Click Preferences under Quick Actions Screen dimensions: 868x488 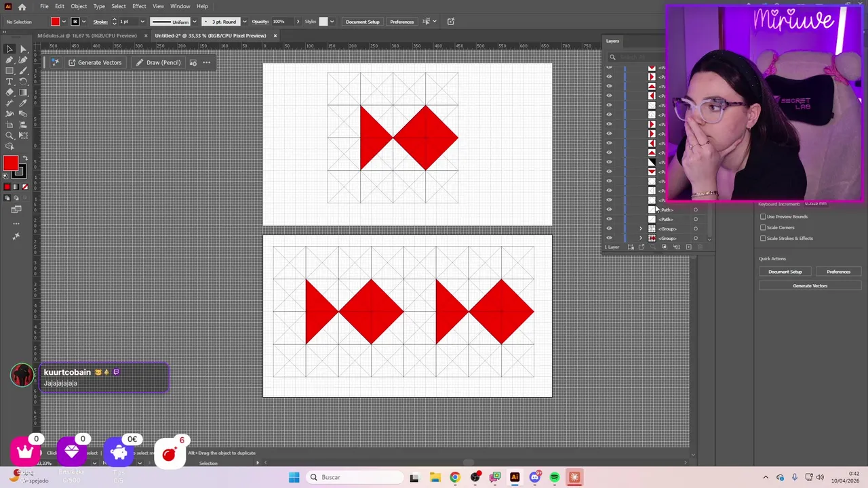pos(838,272)
